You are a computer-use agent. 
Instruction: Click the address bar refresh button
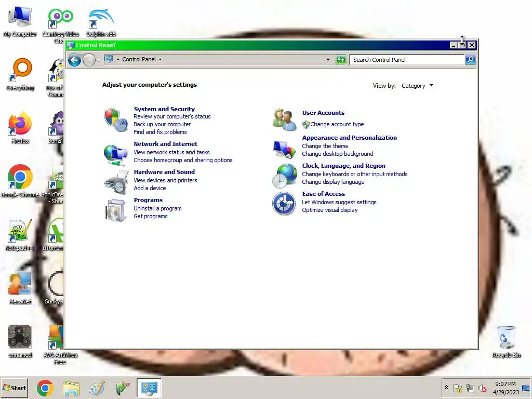pos(341,60)
